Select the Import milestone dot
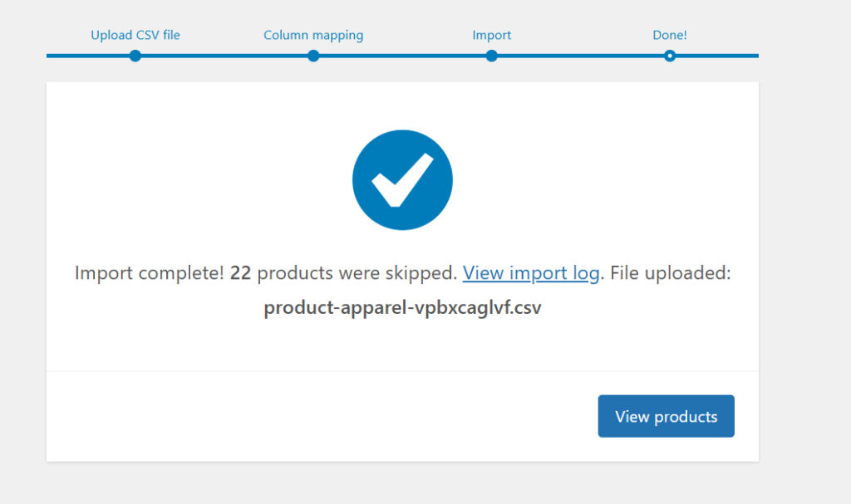The width and height of the screenshot is (851, 504). [491, 56]
